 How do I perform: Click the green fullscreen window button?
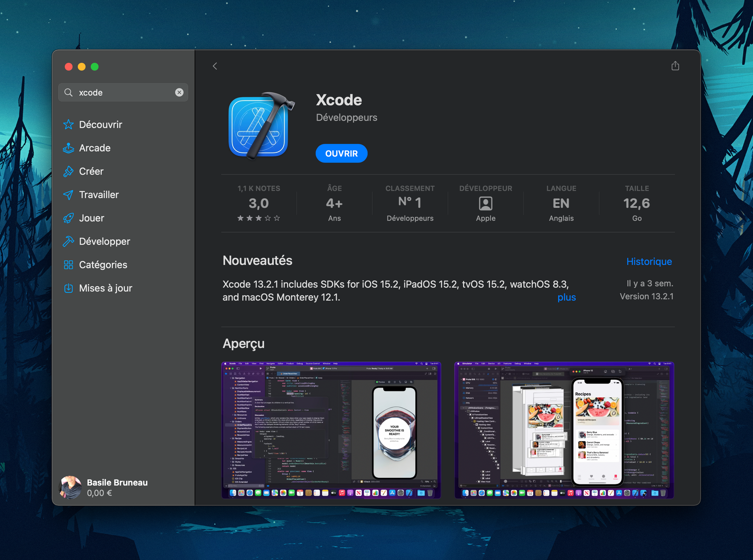[x=95, y=67]
